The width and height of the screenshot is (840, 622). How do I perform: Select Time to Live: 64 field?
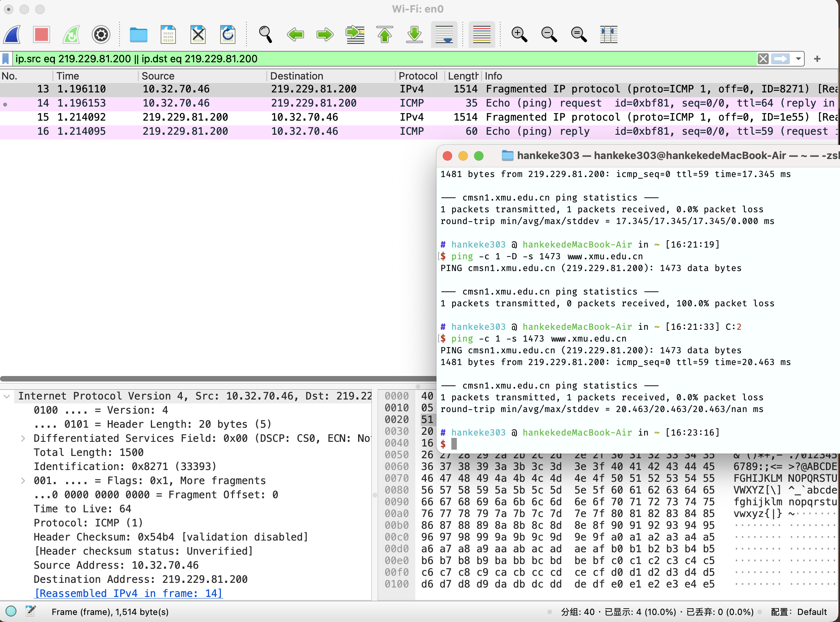pyautogui.click(x=82, y=509)
